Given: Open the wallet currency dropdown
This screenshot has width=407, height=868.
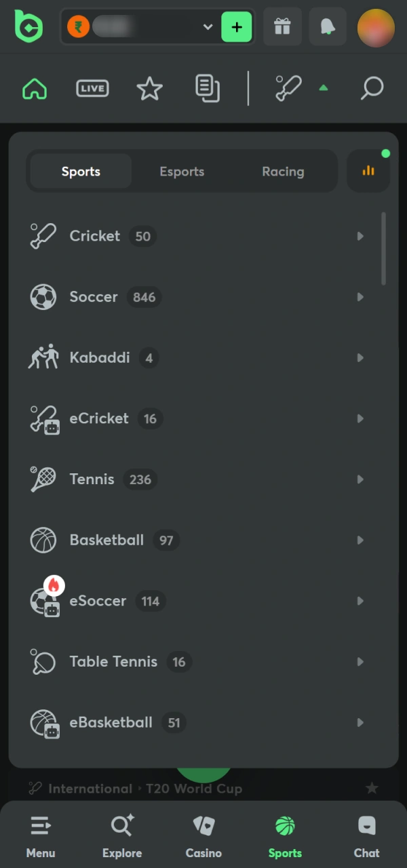Looking at the screenshot, I should click(208, 27).
